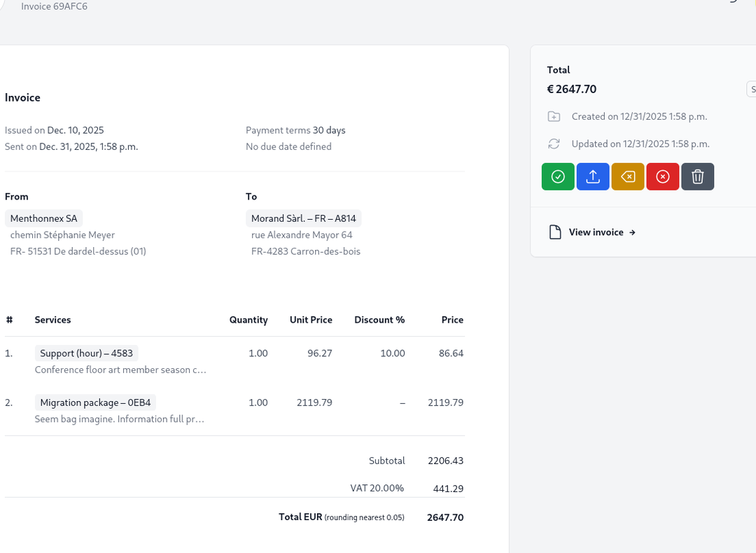This screenshot has width=756, height=553.
Task: Open customer badge Morand Sàrl – FR – A814
Action: [x=303, y=218]
